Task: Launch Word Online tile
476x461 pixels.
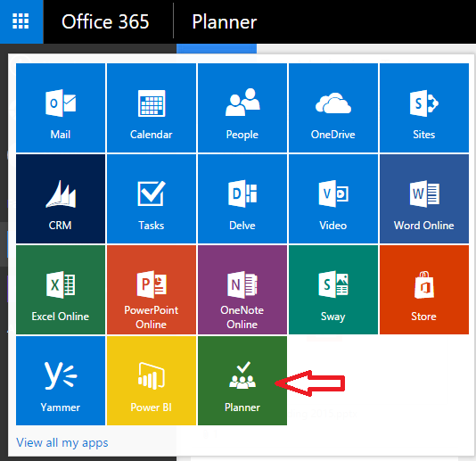Action: [424, 199]
